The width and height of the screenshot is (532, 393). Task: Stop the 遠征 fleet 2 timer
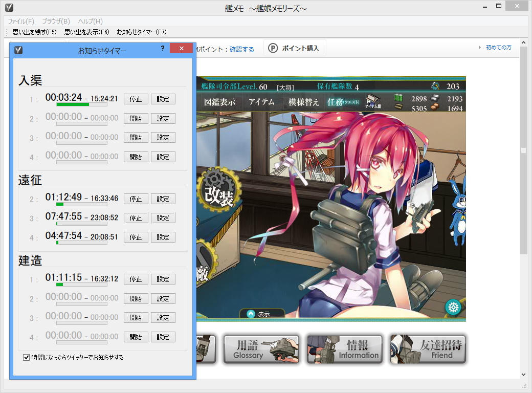(x=136, y=199)
